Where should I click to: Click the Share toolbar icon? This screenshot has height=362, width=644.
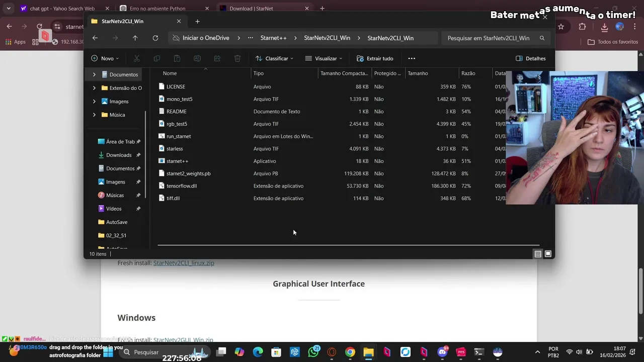(x=217, y=58)
